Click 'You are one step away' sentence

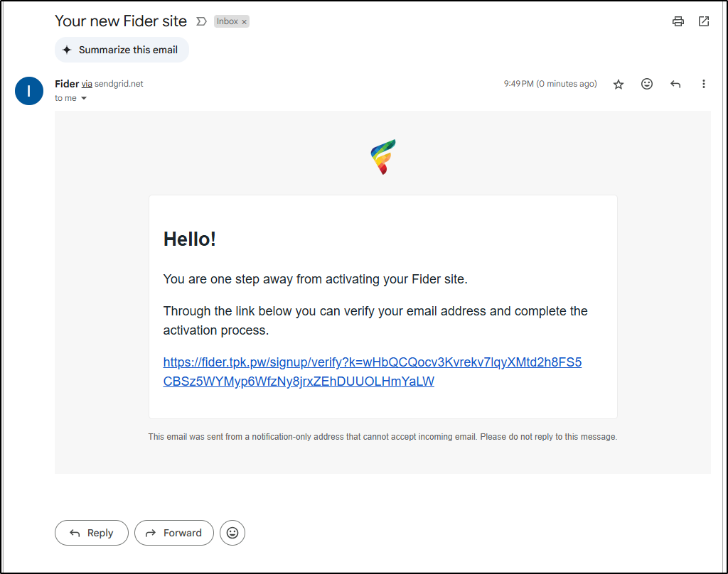[315, 279]
